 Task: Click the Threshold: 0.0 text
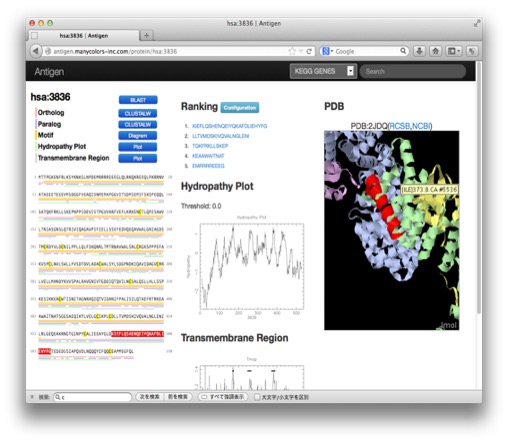(x=201, y=206)
